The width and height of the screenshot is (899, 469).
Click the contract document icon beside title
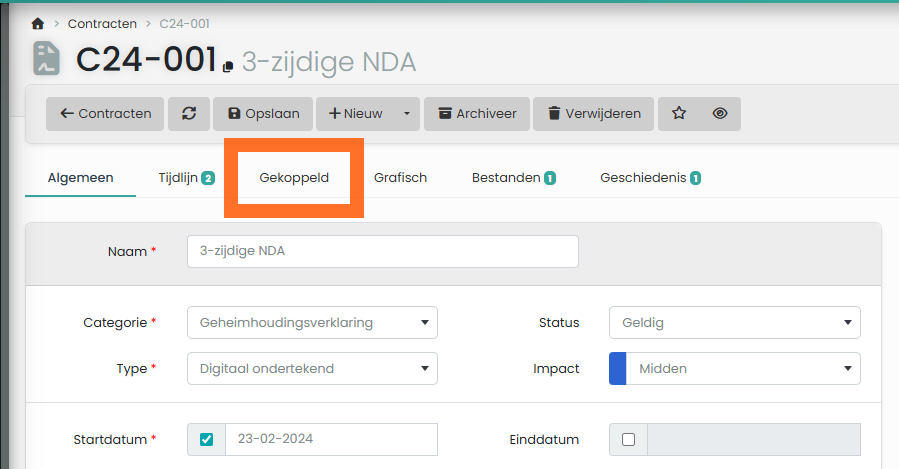click(46, 59)
